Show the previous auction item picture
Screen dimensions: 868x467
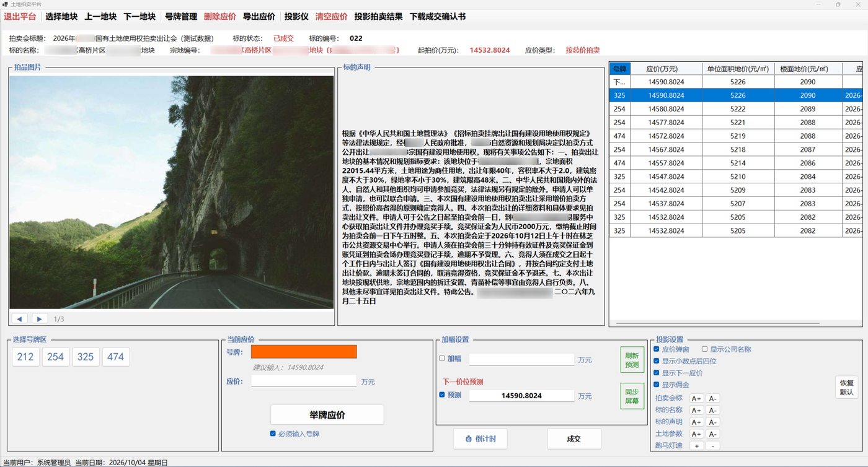click(x=20, y=319)
